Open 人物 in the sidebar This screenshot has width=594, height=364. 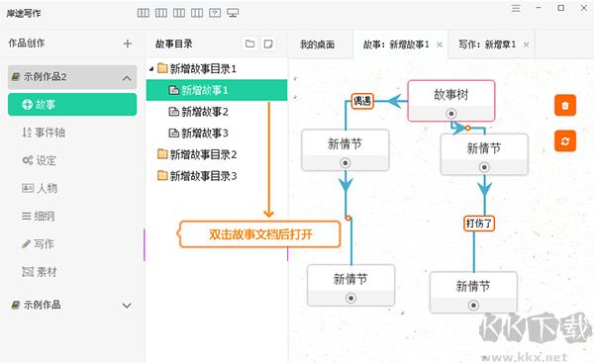tap(40, 188)
